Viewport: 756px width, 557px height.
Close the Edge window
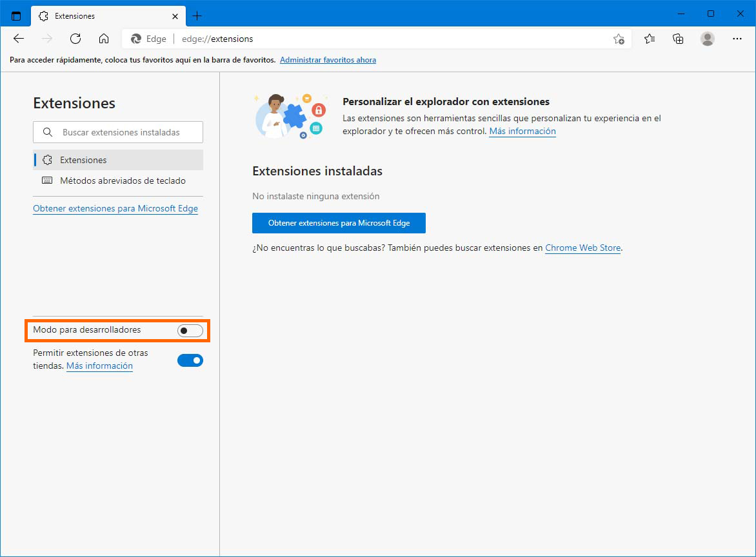point(740,14)
